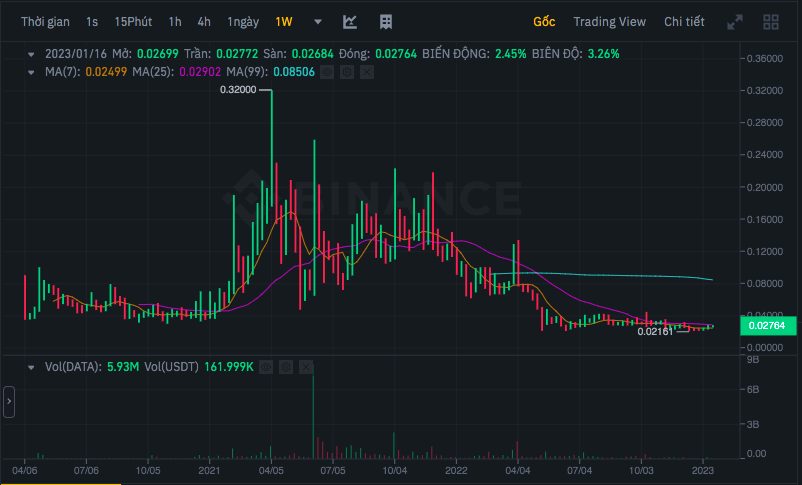Viewport: 802px width, 485px height.
Task: Click the current price tag 0.02764
Action: 767,326
